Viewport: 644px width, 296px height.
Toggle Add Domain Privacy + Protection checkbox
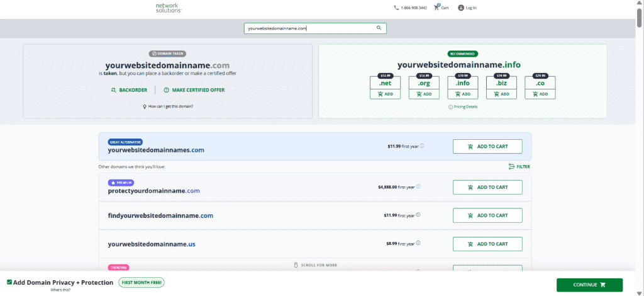(9, 282)
